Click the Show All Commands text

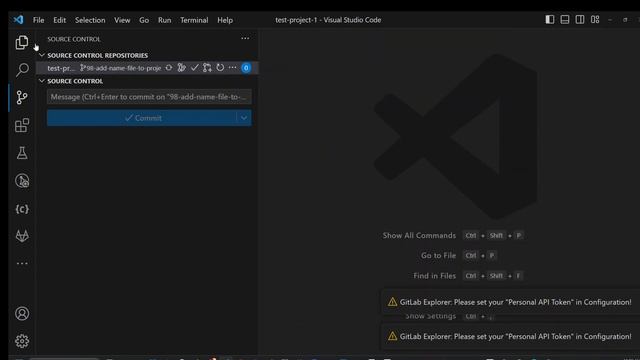[x=419, y=236]
